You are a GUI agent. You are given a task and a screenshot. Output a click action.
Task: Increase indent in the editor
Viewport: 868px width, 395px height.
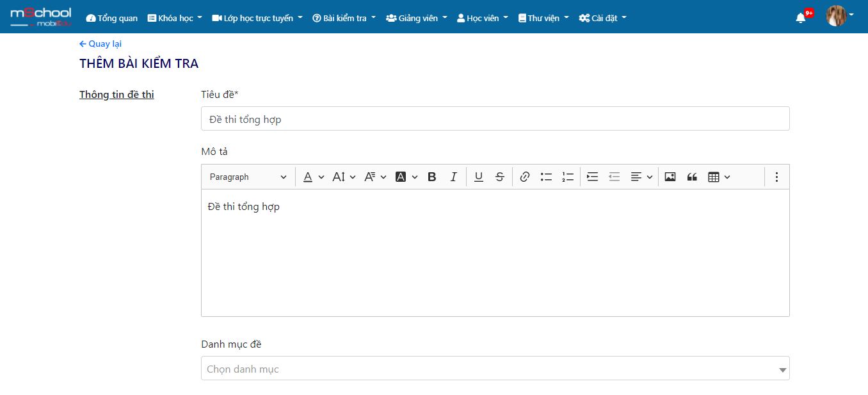click(593, 177)
